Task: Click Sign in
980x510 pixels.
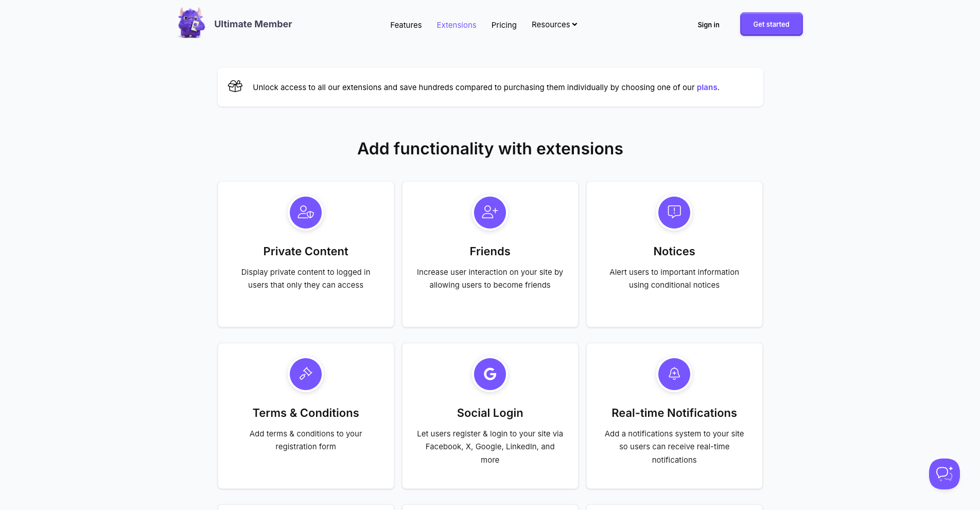Action: pos(708,25)
